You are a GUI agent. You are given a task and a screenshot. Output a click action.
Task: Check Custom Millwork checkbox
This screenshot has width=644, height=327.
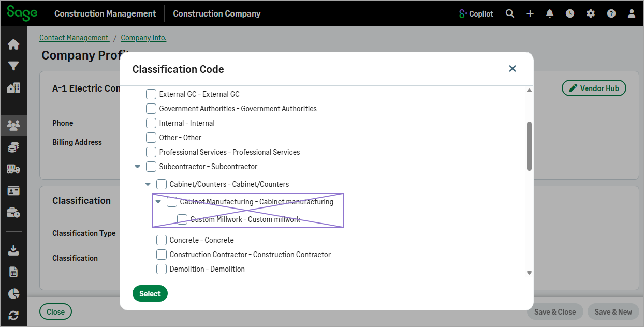(182, 219)
